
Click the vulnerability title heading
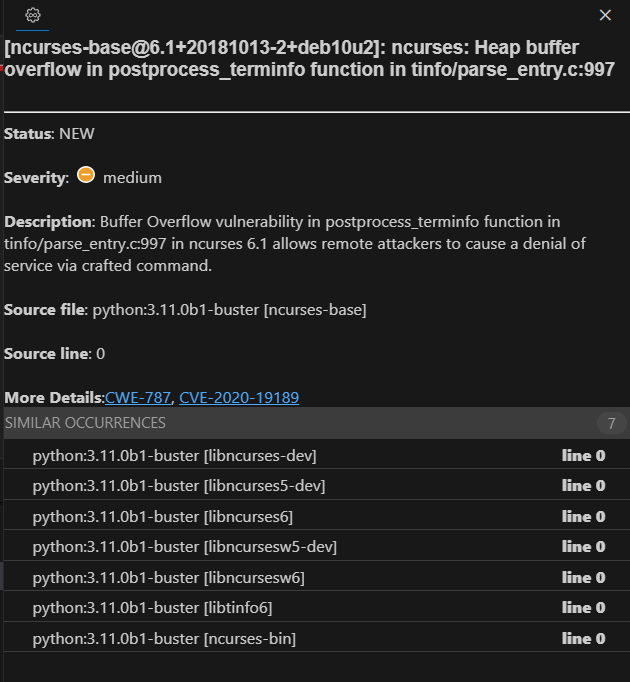tap(300, 59)
